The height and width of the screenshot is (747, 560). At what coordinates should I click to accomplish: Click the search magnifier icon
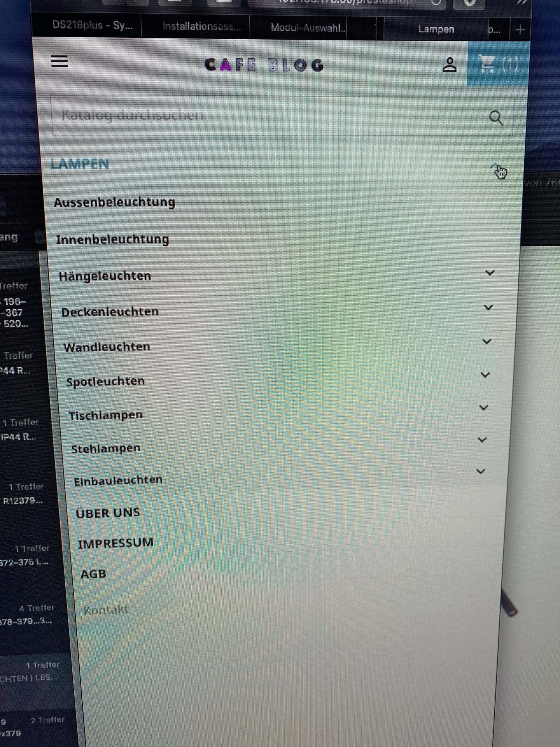[496, 117]
